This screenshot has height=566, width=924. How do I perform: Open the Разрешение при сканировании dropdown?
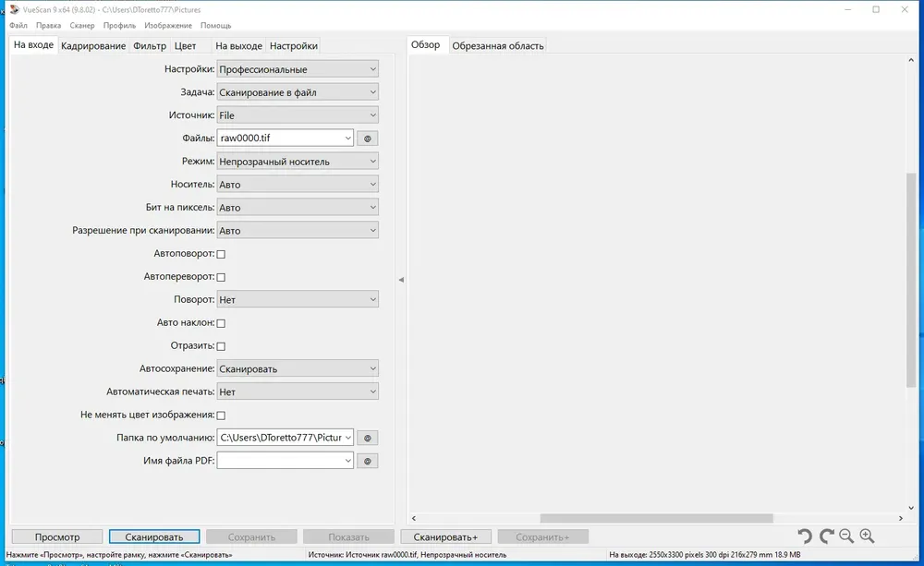tap(298, 230)
